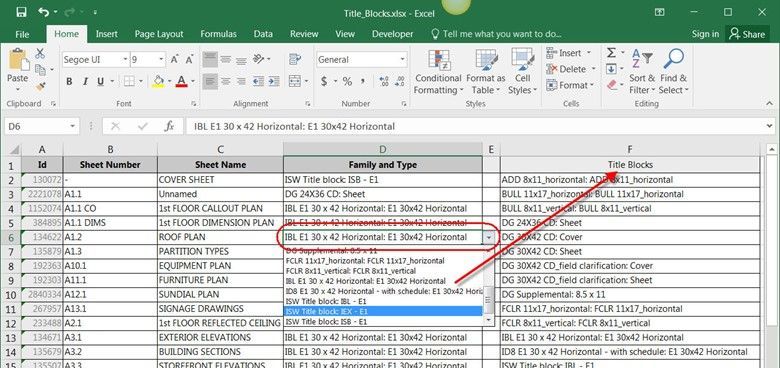Screen dimensions: 780x368
Task: Open the Developer ribbon tab
Action: [392, 34]
